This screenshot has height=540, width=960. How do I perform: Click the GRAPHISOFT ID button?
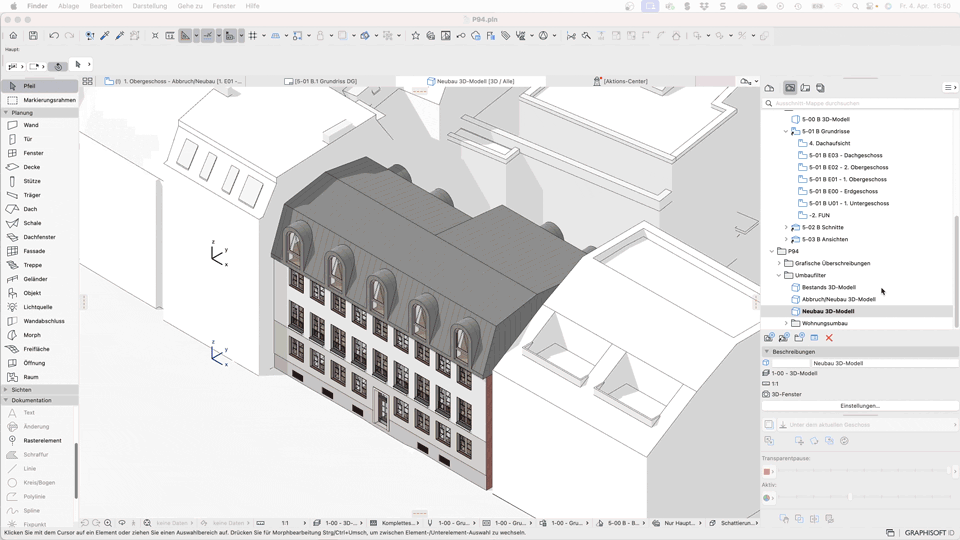pyautogui.click(x=929, y=533)
